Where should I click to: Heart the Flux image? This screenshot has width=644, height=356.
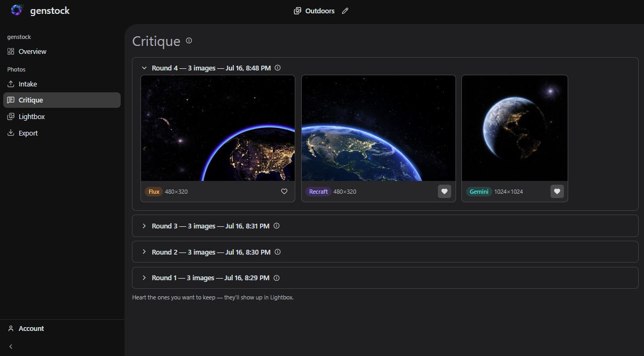coord(284,192)
